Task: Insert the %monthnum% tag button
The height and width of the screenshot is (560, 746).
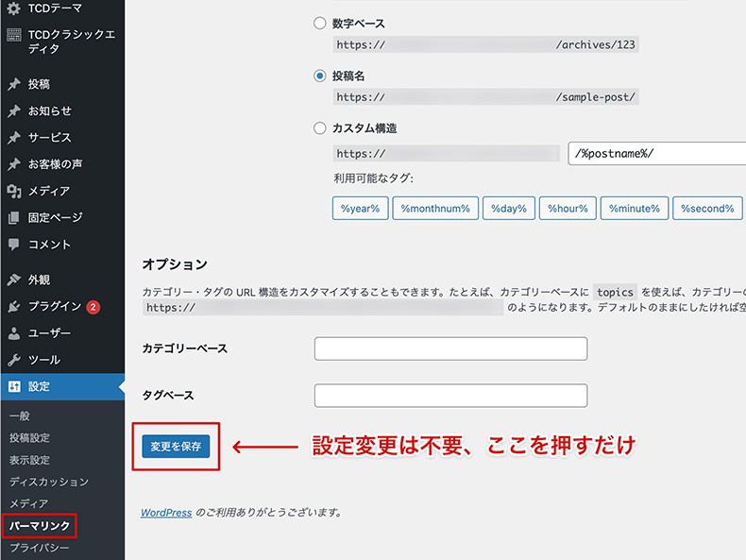Action: click(434, 209)
